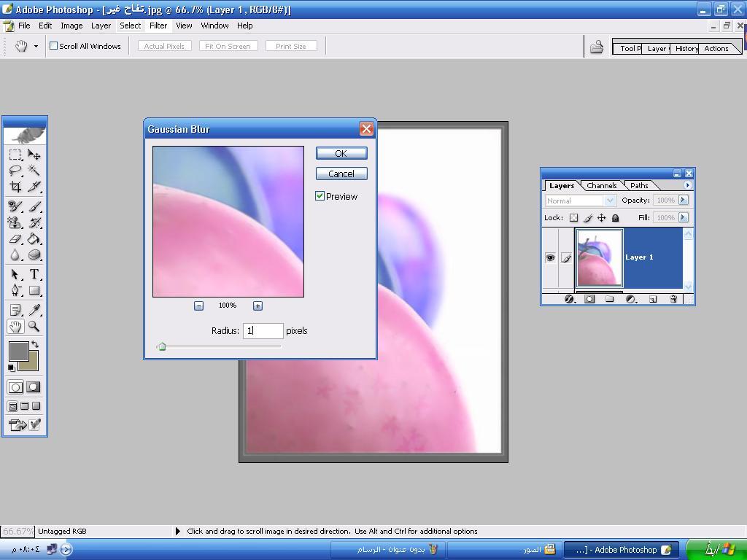Open the Adobe Photoshop taskbar button

622,550
